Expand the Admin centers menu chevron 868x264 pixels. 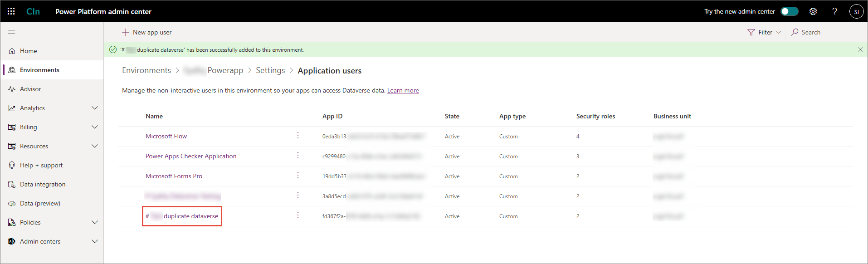tap(95, 241)
